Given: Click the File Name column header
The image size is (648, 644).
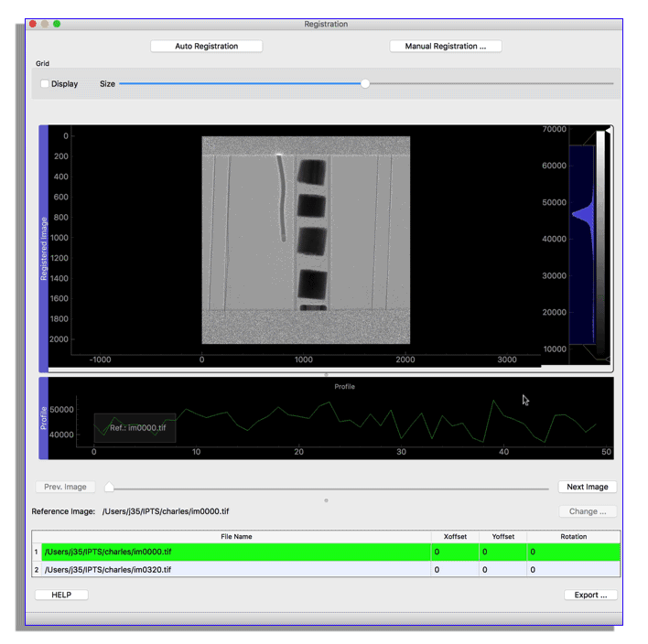Looking at the screenshot, I should (236, 537).
